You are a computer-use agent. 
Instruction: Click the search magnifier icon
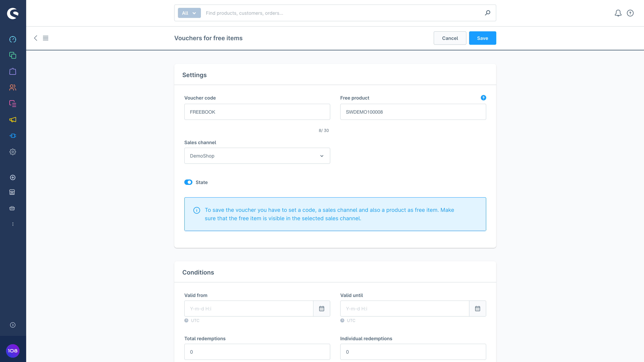click(488, 13)
